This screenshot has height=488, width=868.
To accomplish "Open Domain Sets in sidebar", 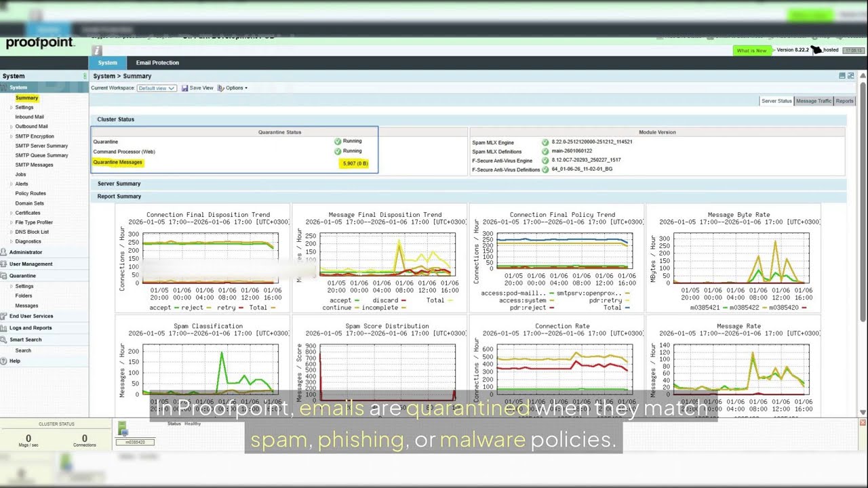I will 30,203.
